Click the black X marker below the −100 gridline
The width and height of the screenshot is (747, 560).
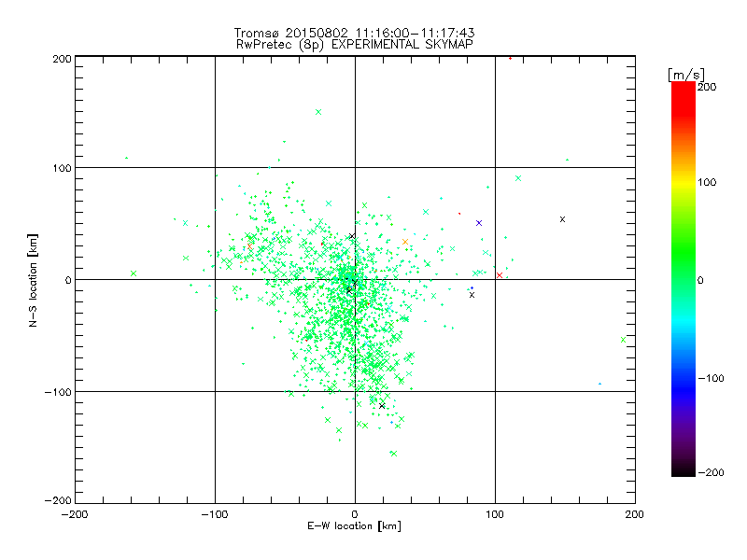[x=382, y=406]
